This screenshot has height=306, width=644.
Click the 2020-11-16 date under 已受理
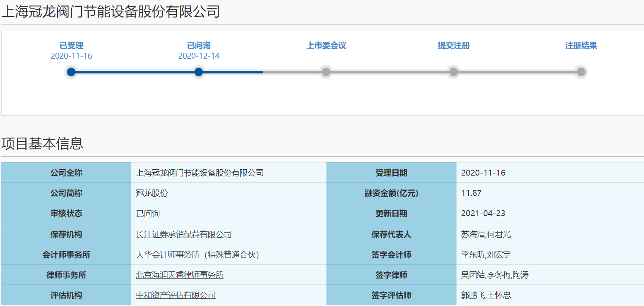coord(71,56)
